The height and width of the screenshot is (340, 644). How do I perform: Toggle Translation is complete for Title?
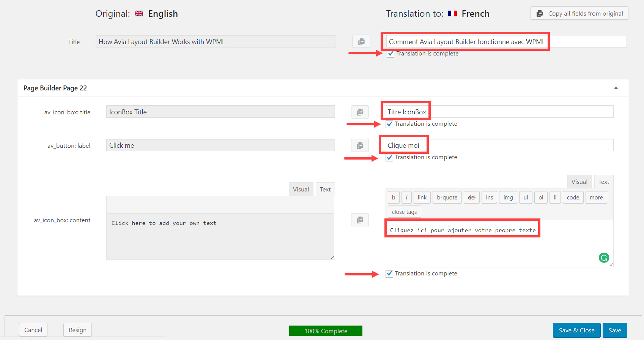(x=390, y=54)
